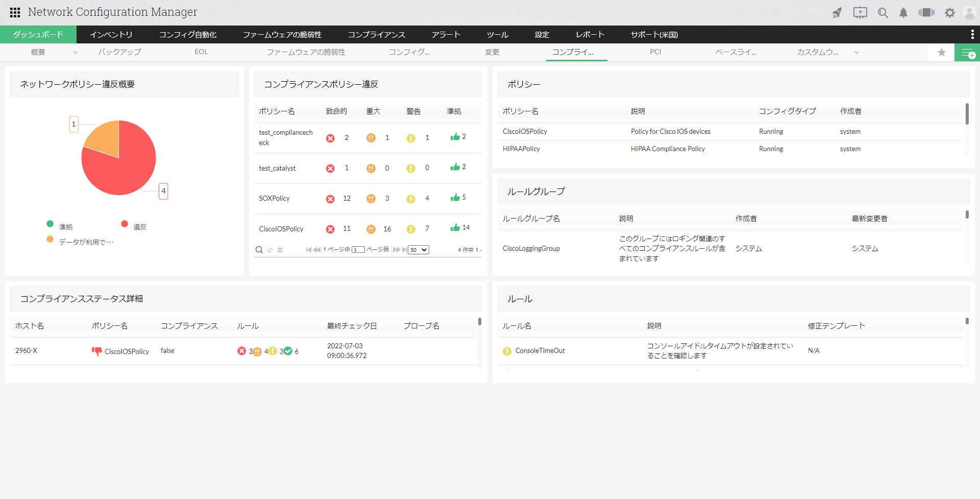Image resolution: width=980 pixels, height=499 pixels.
Task: Open the インベントリ menu
Action: click(111, 35)
